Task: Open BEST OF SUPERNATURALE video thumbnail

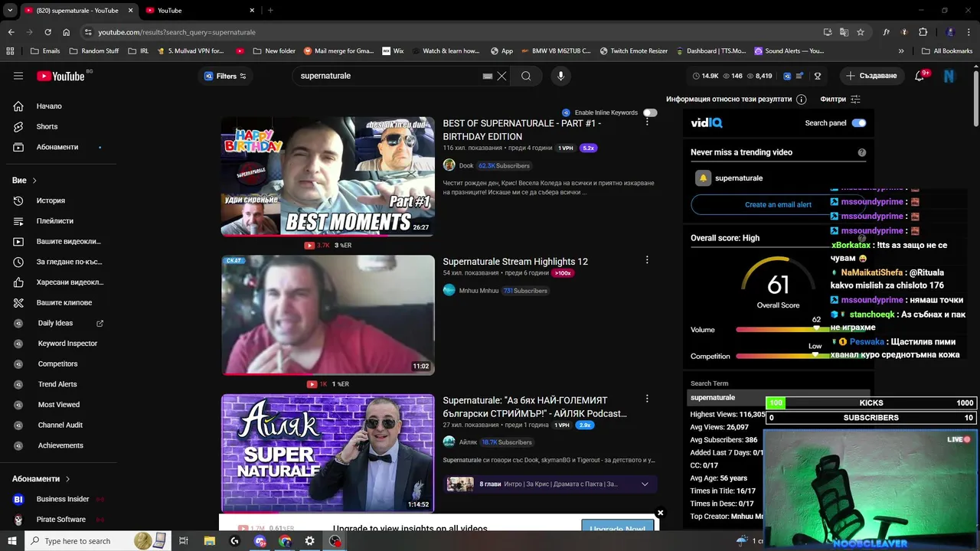Action: tap(328, 177)
